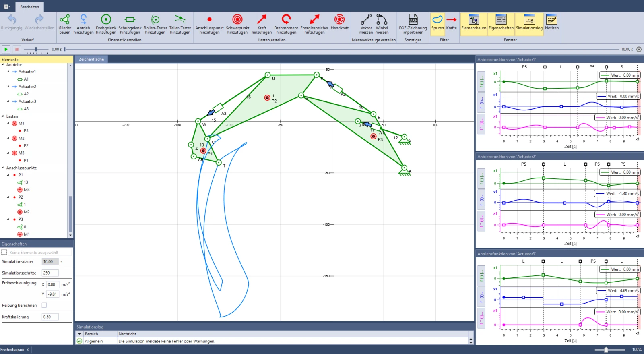Activate the Winkel messen tool
The height and width of the screenshot is (354, 644).
382,24
